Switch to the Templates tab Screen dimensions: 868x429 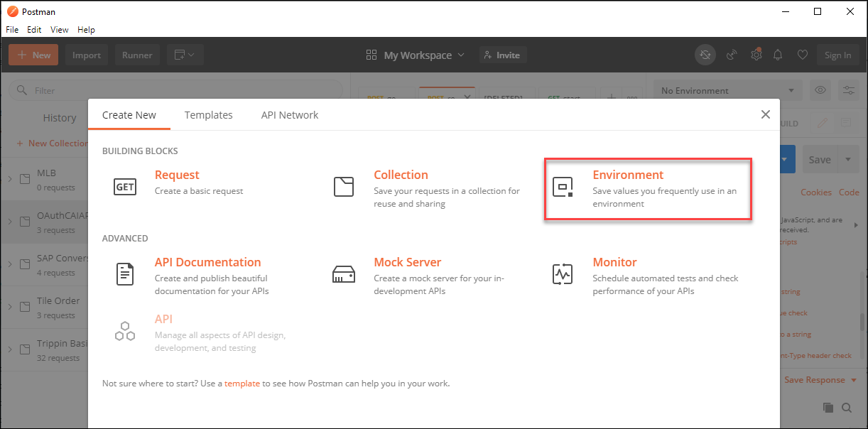(209, 114)
